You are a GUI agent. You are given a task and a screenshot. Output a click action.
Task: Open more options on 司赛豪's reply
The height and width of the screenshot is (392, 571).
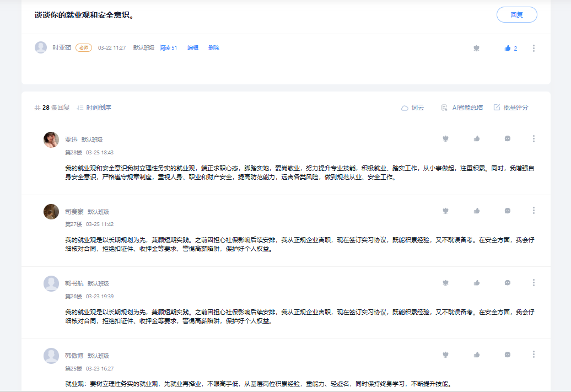pos(534,211)
